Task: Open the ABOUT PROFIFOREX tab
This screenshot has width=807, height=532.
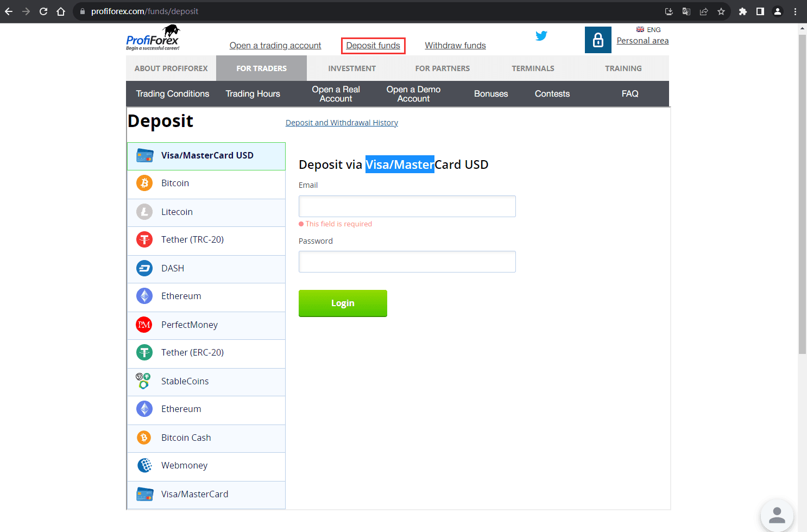Action: click(171, 68)
